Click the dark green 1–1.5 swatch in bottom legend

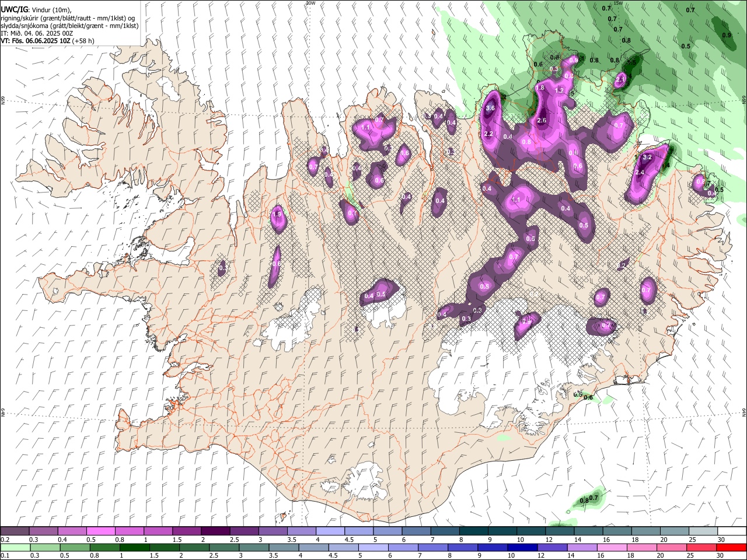pos(135,547)
